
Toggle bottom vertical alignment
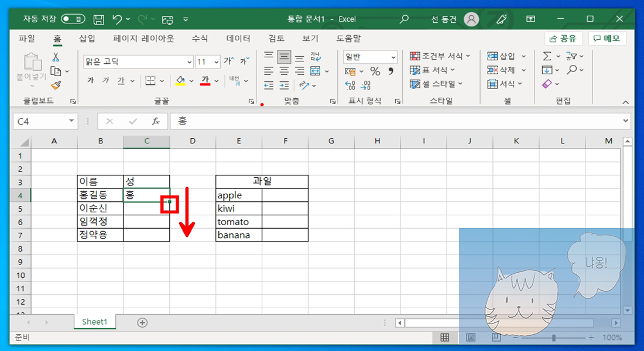tap(300, 57)
